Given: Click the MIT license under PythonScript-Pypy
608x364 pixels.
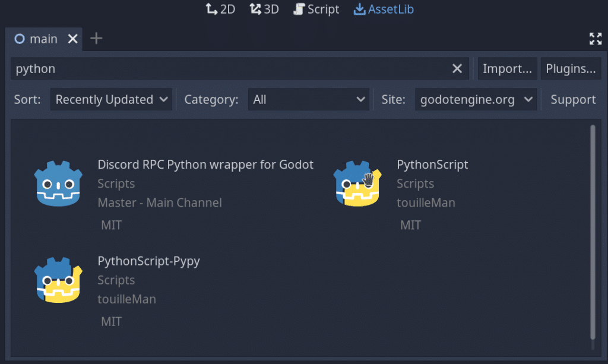Looking at the screenshot, I should pyautogui.click(x=111, y=321).
